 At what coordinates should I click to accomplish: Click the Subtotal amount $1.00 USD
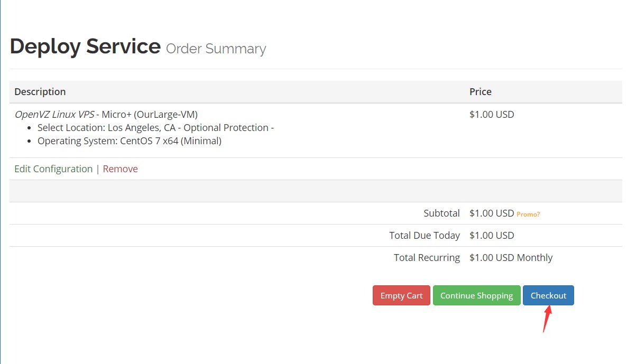492,213
